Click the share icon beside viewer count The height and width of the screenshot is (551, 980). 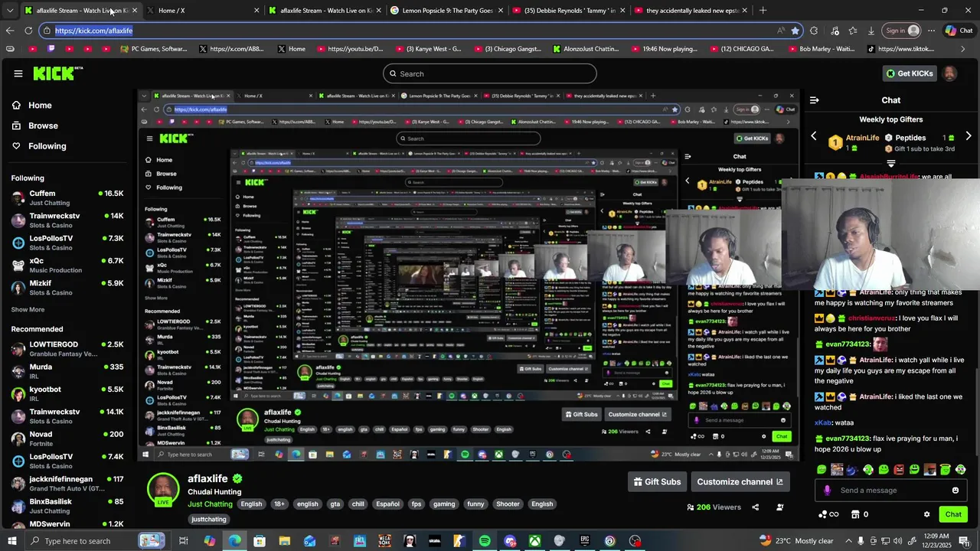click(x=755, y=507)
